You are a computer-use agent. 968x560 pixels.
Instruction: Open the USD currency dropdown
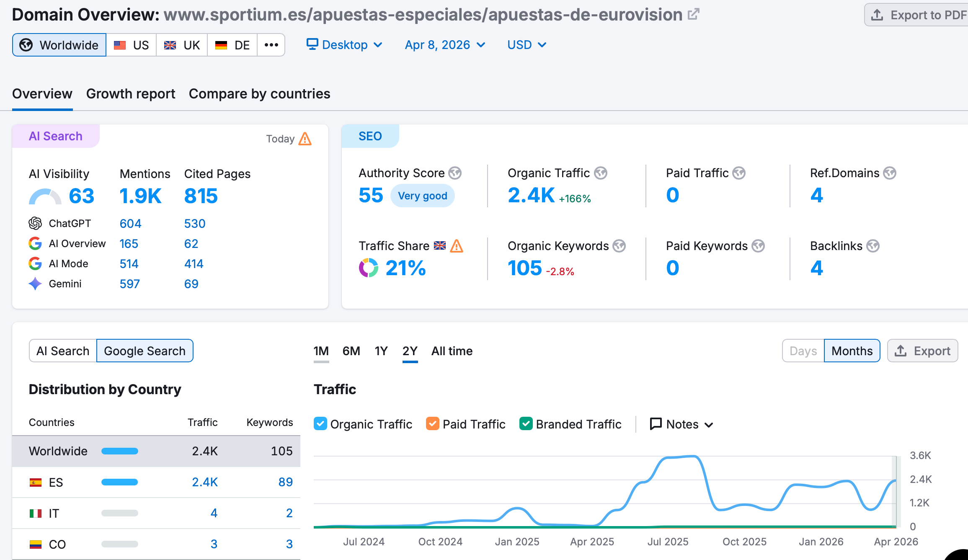(x=527, y=45)
